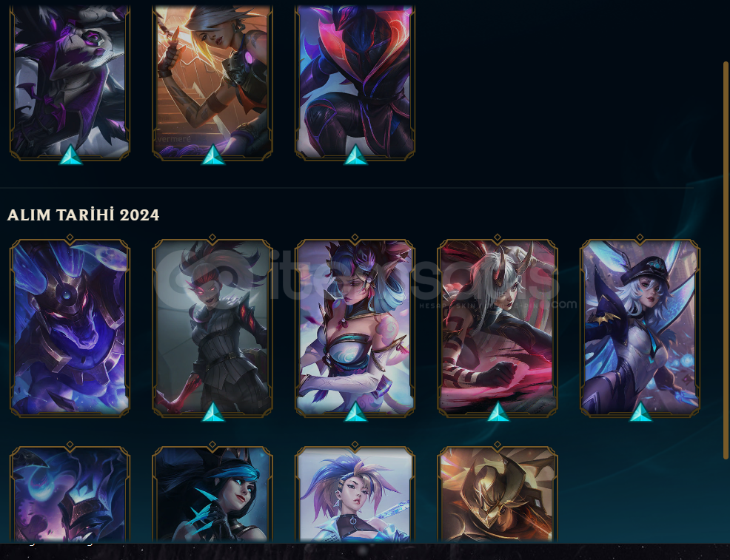
Task: Select blue cosmic dragon skin in 2024 row
Action: coord(70,328)
